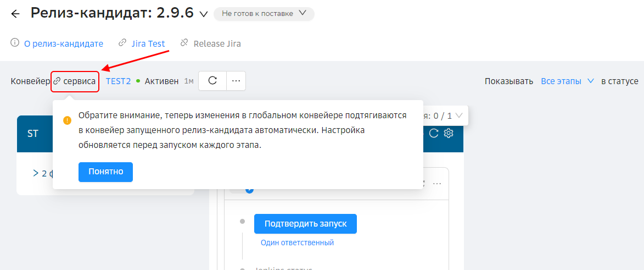This screenshot has width=644, height=270.
Task: Open the Jira Test link
Action: pos(148,43)
